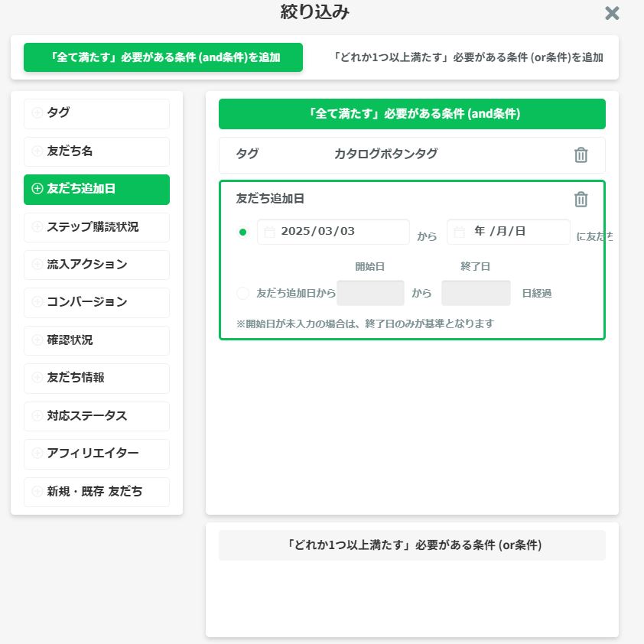Click the 終了日 elapsed days input
644x644 pixels.
pyautogui.click(x=476, y=293)
